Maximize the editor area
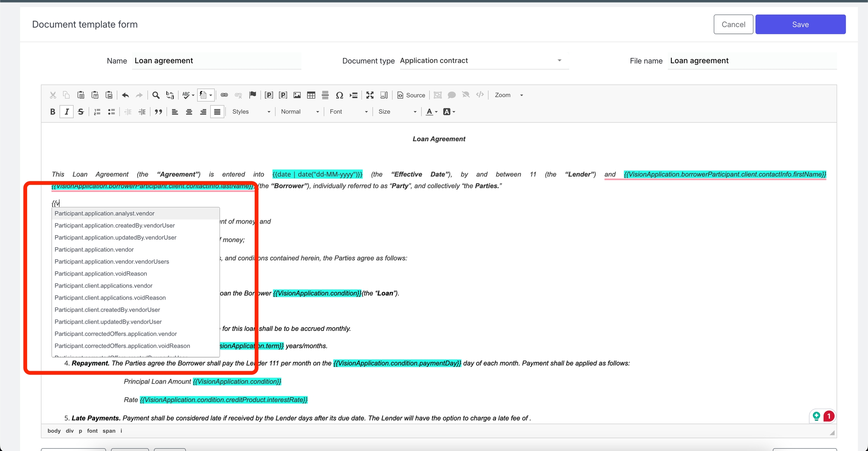Screen dimensions: 868x451 click(x=370, y=95)
